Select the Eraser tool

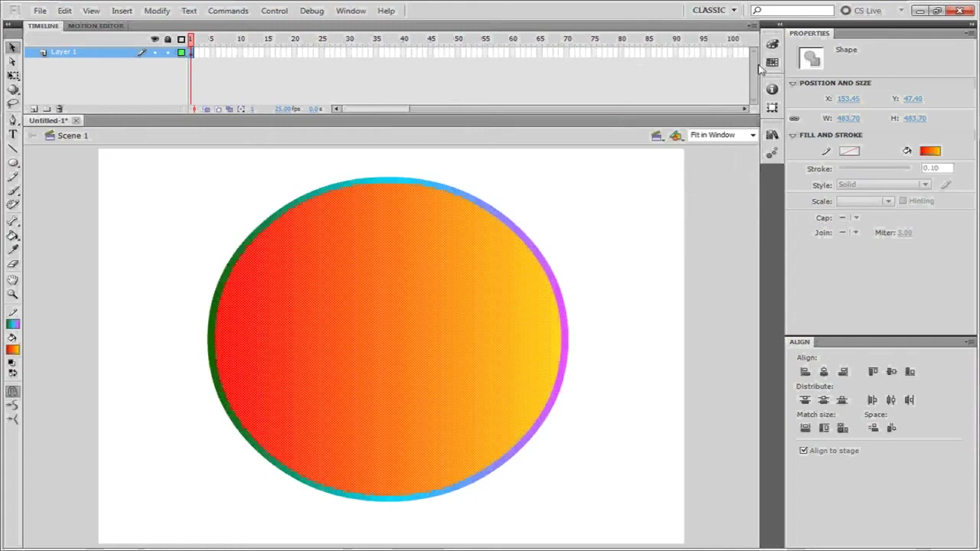[x=12, y=263]
